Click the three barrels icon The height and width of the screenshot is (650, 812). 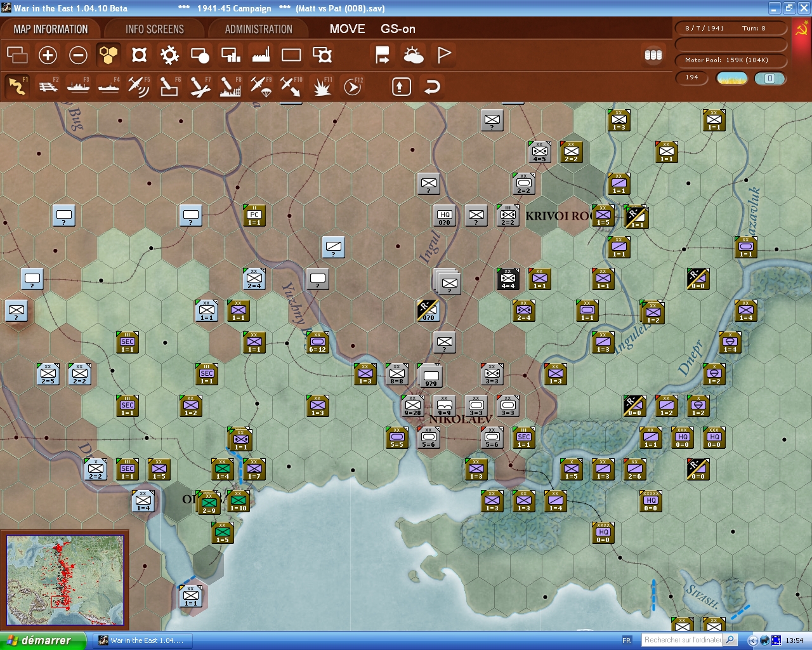(653, 55)
